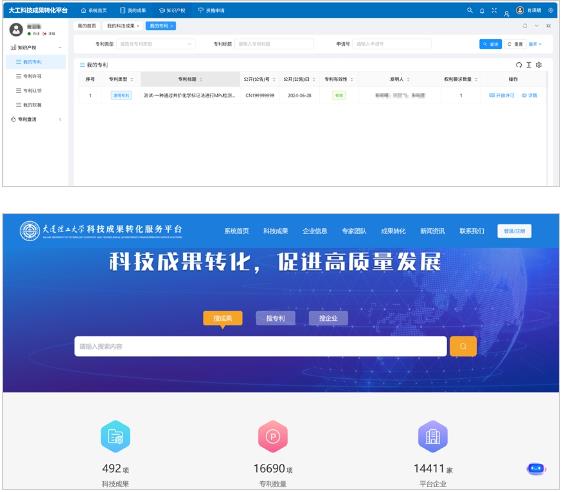Screen dimensions: 562x492
Task: Click the 请输入搜索内容 search box
Action: coord(261,346)
